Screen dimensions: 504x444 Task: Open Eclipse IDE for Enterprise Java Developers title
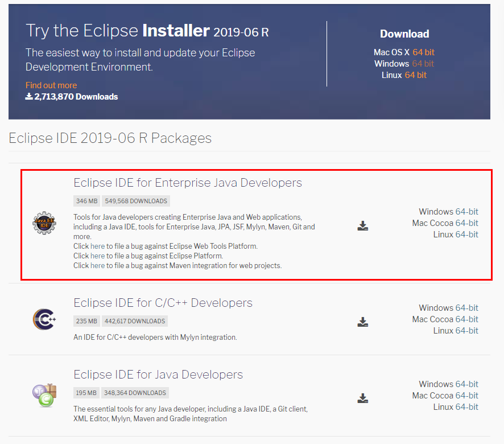(x=188, y=182)
